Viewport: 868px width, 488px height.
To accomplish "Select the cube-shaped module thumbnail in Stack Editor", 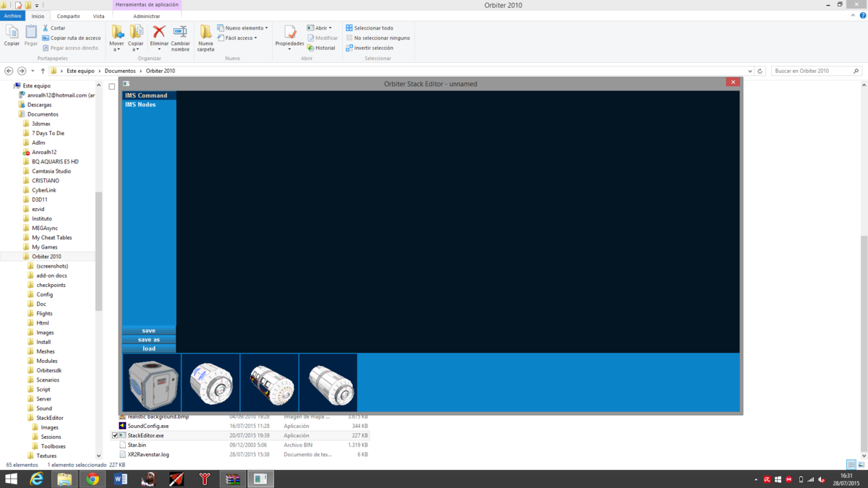I will 152,383.
